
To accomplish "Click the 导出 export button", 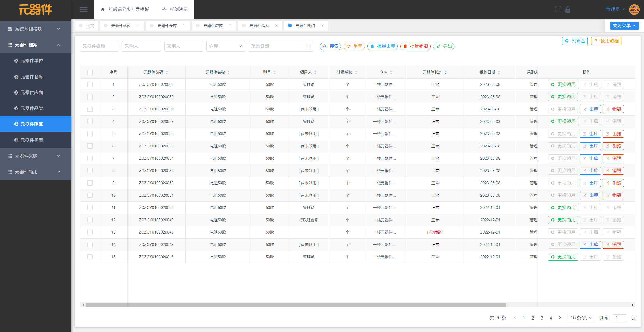I will pos(444,46).
